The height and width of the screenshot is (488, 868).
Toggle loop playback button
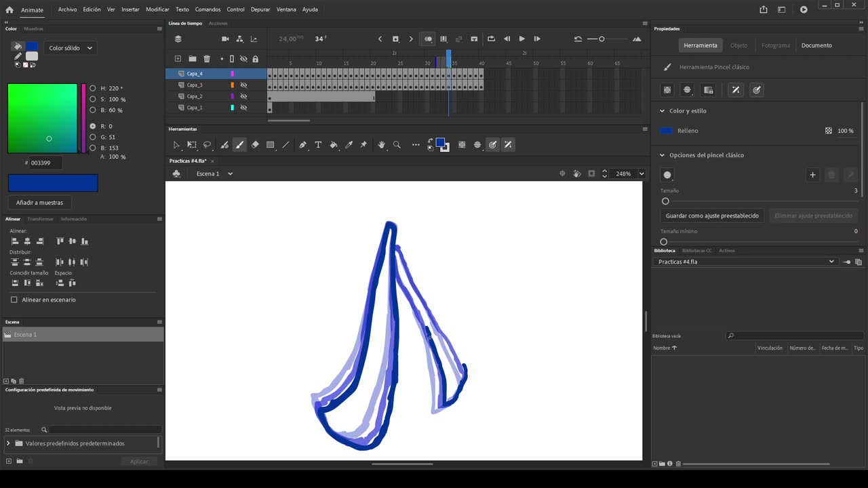coord(491,39)
